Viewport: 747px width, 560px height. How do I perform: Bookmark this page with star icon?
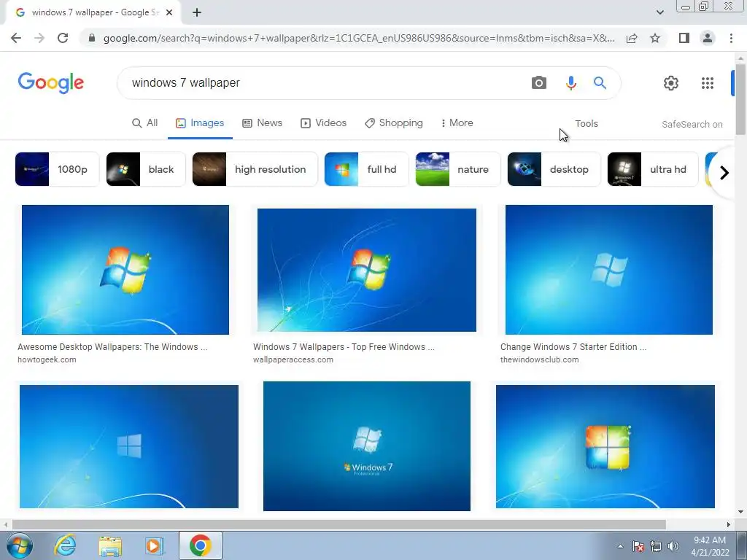pos(655,38)
